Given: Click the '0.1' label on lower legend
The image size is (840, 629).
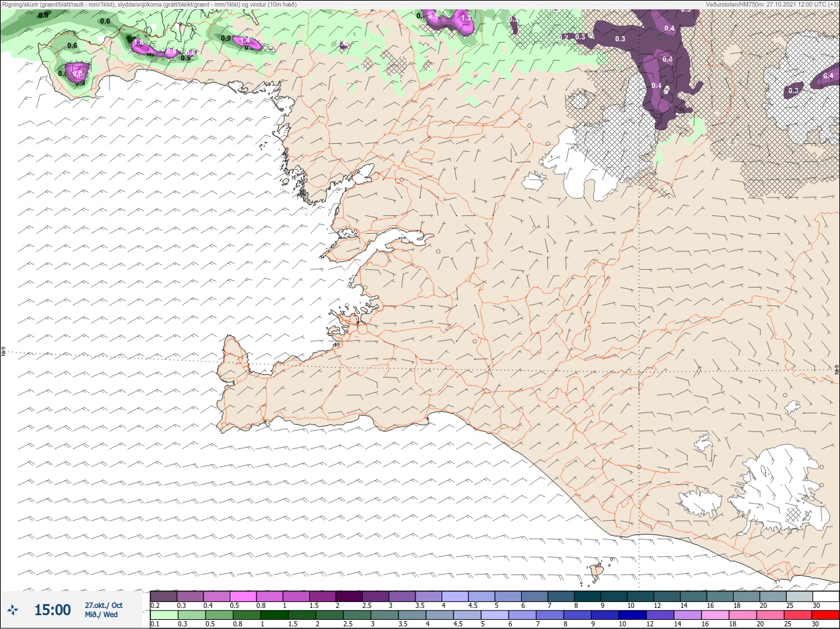Looking at the screenshot, I should (x=155, y=624).
